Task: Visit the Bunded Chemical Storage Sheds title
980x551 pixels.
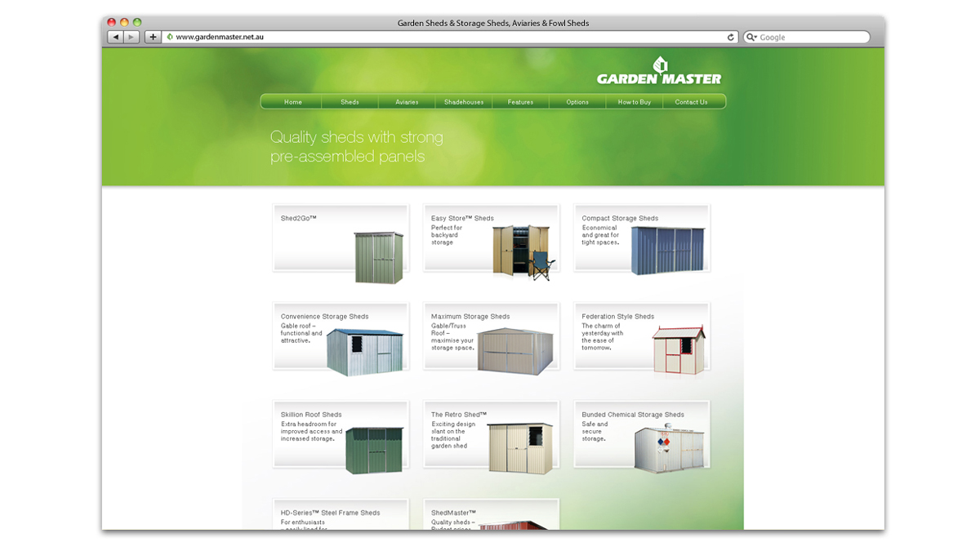Action: click(633, 415)
